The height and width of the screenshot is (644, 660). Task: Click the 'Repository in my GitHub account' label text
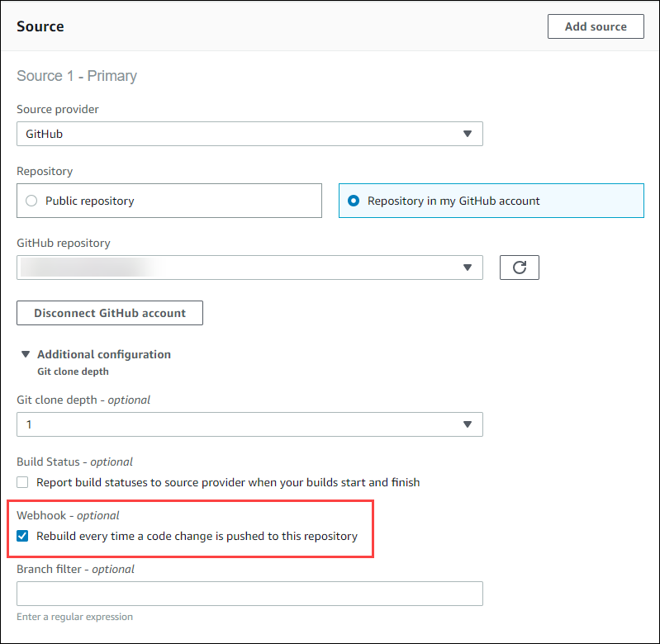click(x=453, y=201)
